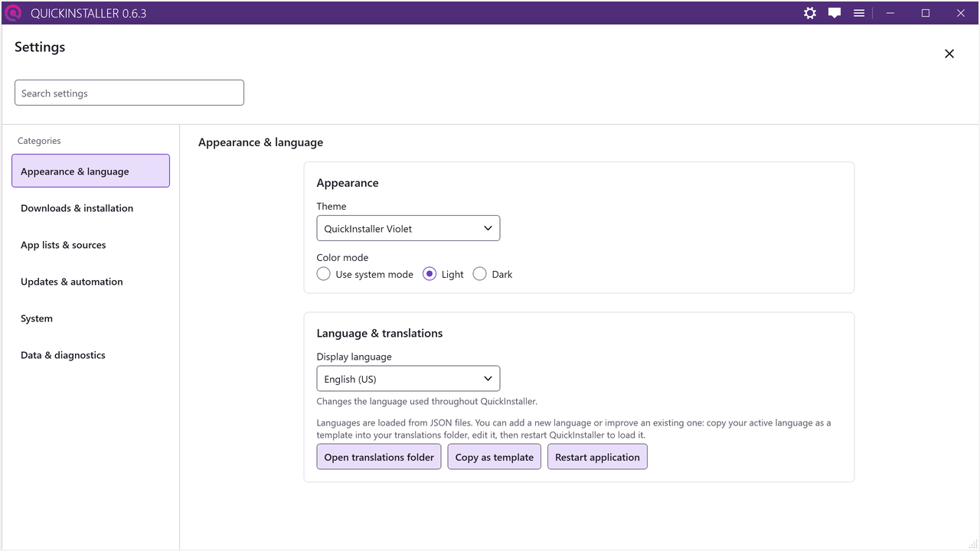Click the QuickInstaller logo icon

coord(13,13)
